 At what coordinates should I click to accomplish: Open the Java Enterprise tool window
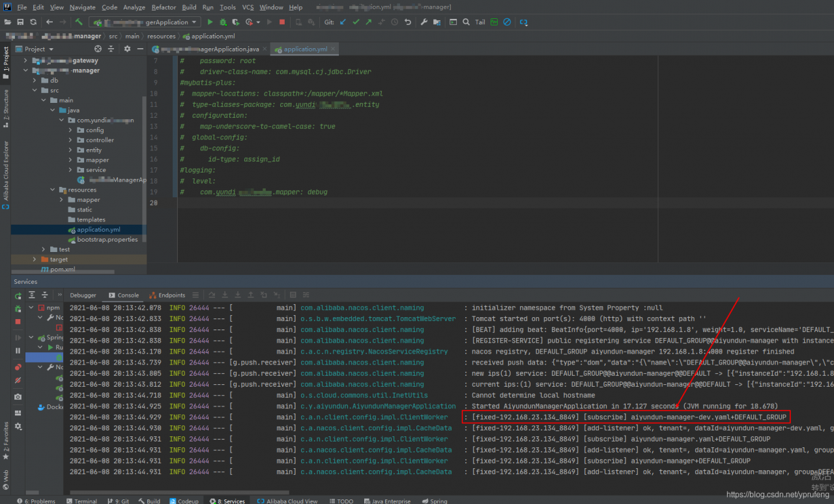[x=387, y=501]
